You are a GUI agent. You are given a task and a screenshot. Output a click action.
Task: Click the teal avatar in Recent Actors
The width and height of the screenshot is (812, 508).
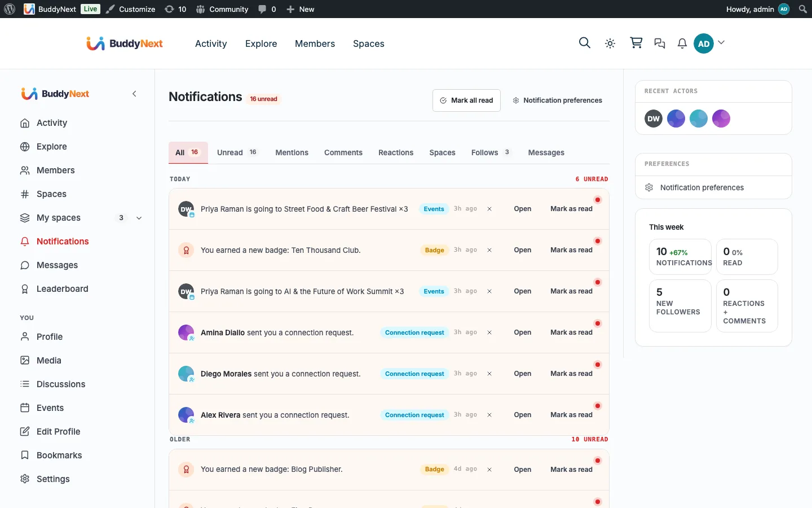coord(699,119)
